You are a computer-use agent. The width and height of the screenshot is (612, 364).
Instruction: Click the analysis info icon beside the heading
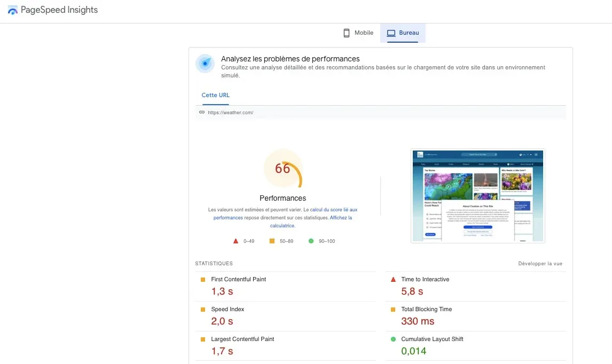[x=205, y=63]
